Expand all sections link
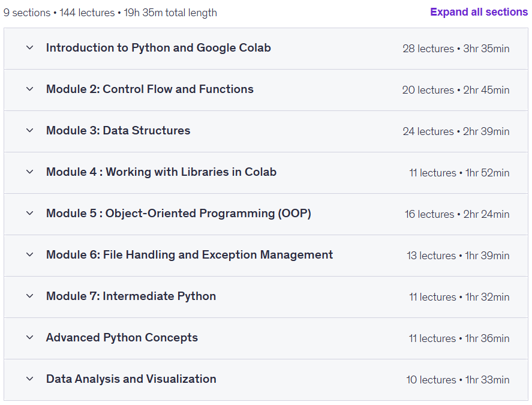 tap(479, 12)
